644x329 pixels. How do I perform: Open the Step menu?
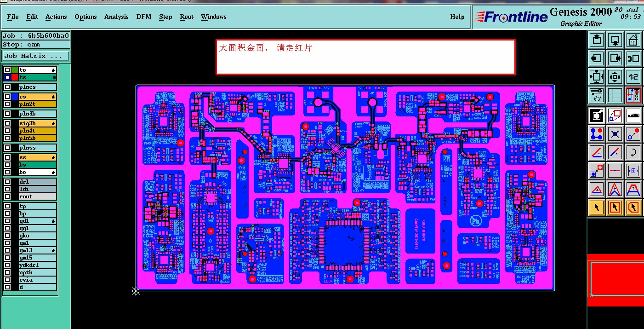pos(165,17)
